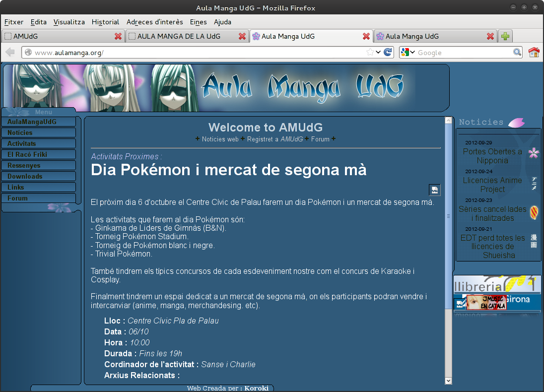This screenshot has width=544, height=392.
Task: Click the striped flag icon beside Sèries cancel·lades
Action: click(x=534, y=212)
